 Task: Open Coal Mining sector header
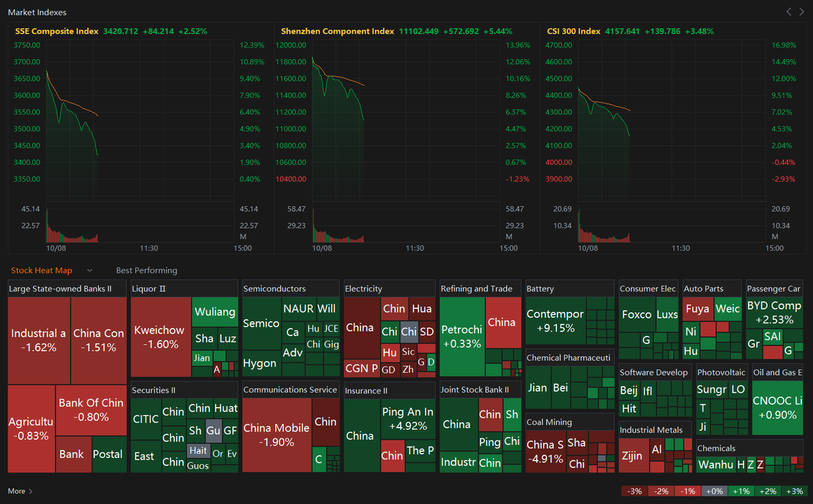[x=570, y=422]
